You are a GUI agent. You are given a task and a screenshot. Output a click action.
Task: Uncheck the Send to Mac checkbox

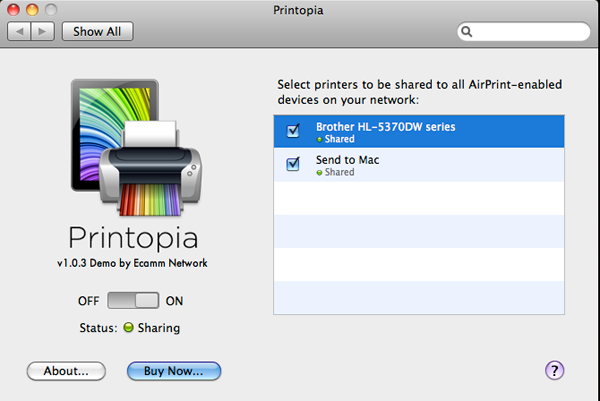(293, 164)
